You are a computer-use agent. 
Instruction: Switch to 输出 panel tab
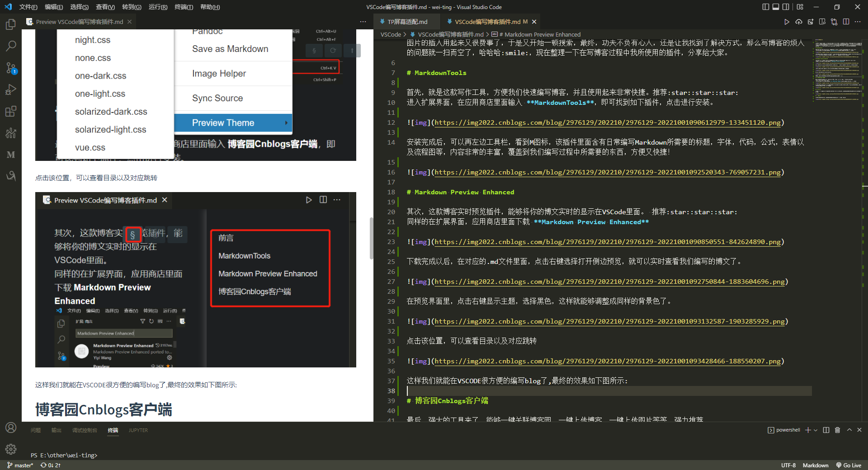pos(56,430)
